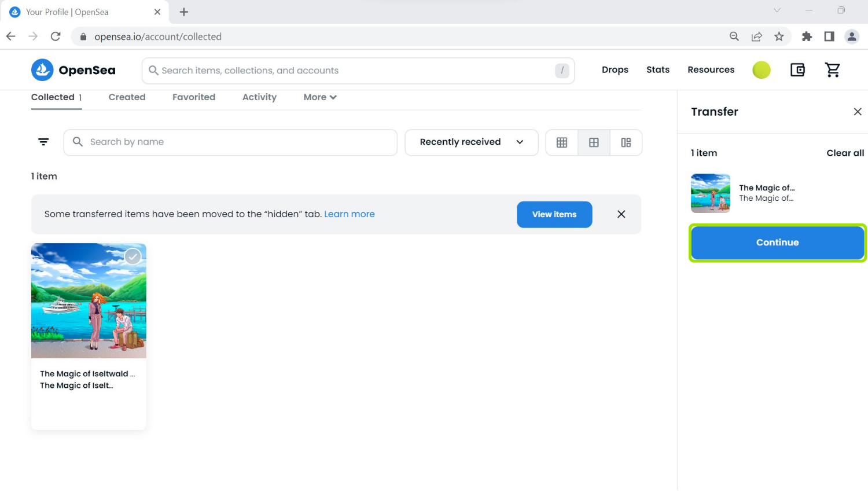Close the Transfer panel
The height and width of the screenshot is (492, 868).
858,112
